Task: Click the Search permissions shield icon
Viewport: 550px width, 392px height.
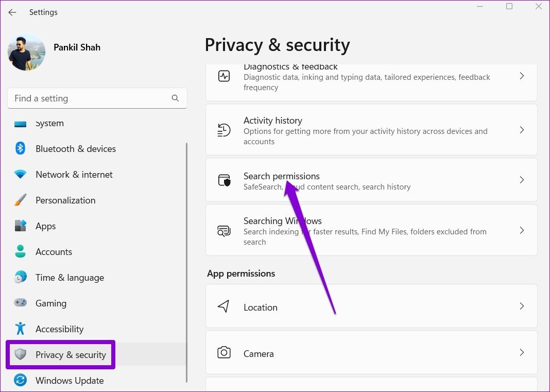Action: 224,180
